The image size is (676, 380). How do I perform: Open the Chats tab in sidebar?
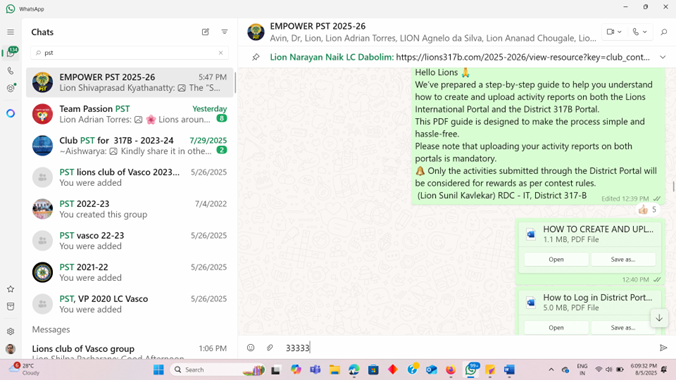click(11, 53)
